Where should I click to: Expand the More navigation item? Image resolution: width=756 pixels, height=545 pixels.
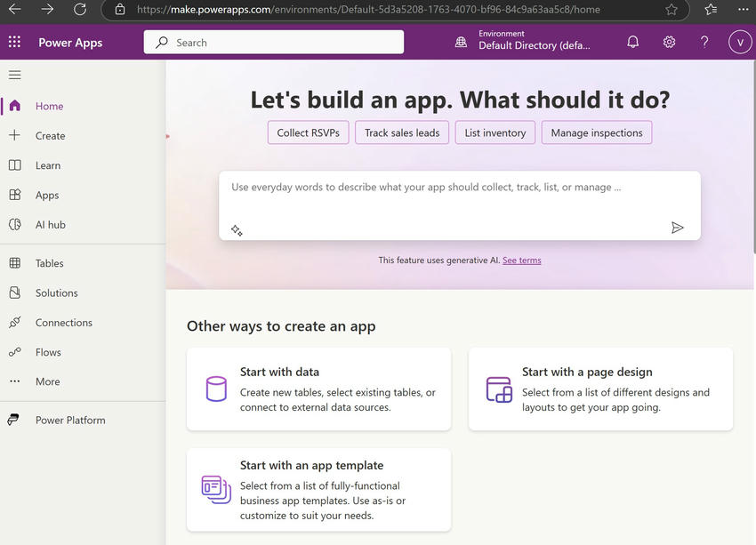point(48,381)
